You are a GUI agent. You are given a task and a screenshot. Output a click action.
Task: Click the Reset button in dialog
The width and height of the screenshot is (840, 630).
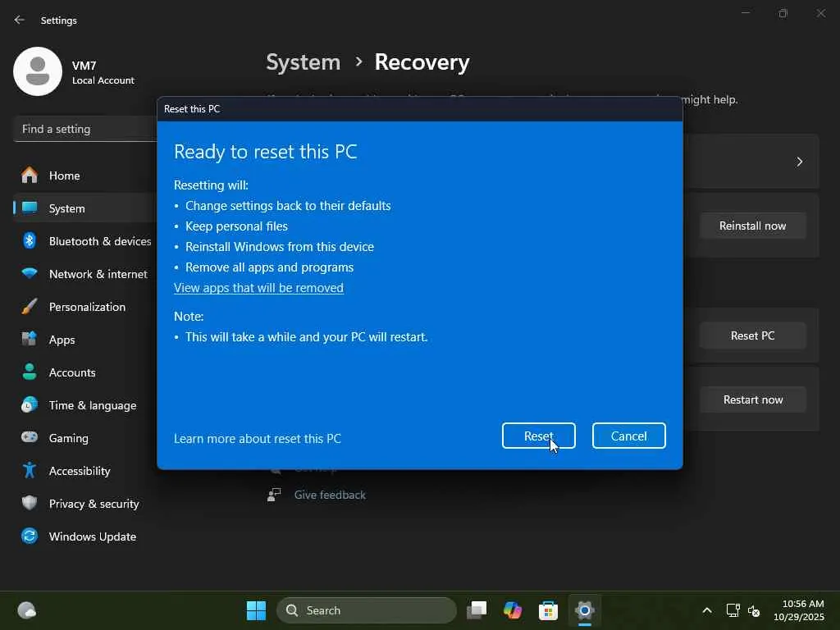pyautogui.click(x=538, y=436)
